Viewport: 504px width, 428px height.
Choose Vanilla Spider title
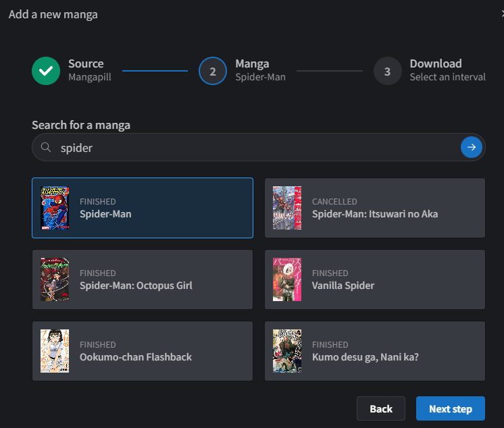pos(343,286)
